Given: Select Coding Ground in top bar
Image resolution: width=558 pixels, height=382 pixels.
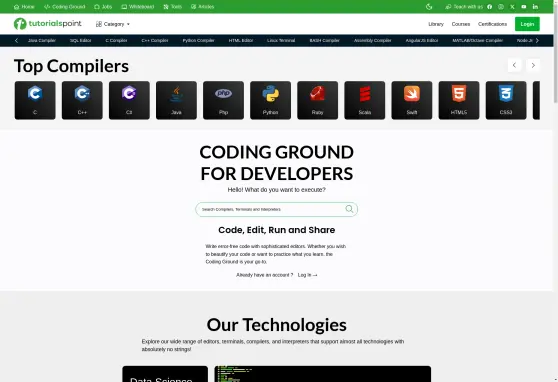Looking at the screenshot, I should 64,6.
